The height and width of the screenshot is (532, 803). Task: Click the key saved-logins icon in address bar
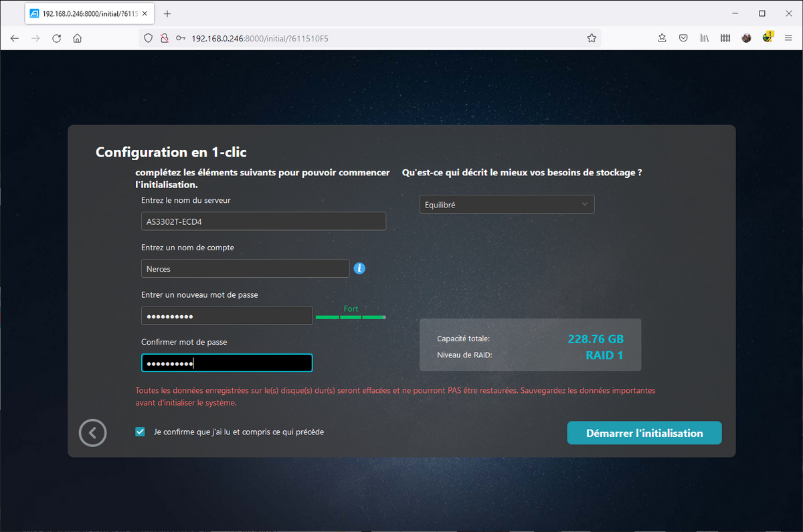tap(180, 38)
